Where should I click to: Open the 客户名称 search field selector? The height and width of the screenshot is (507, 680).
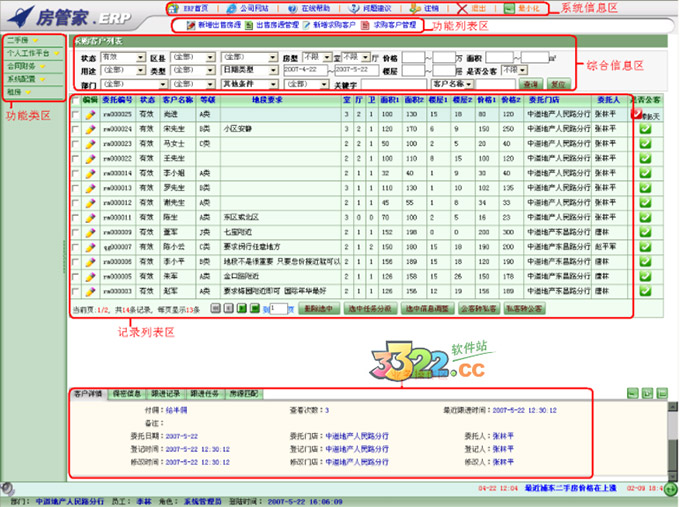coord(452,84)
